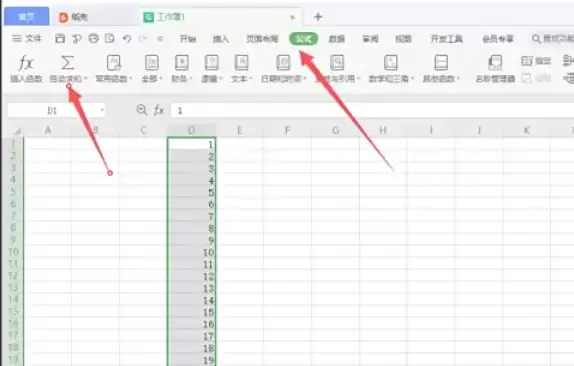The image size is (574, 366).
Task: Click the Redo arrow icon
Action: pos(143,38)
